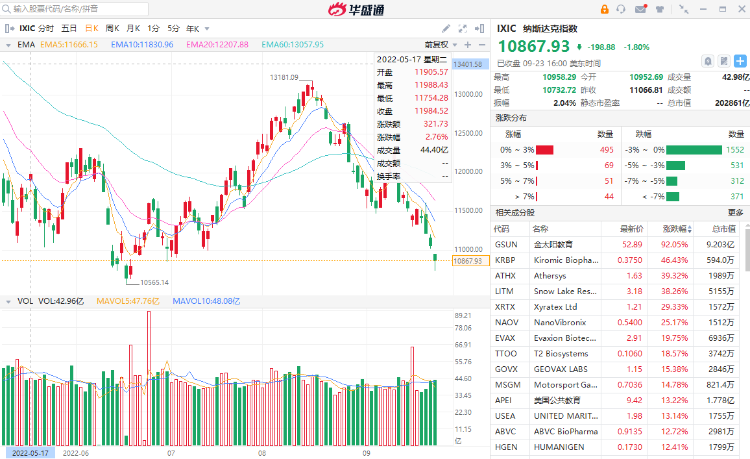The image size is (750, 459).
Task: Toggle fullscreen chart expand icon
Action: pos(463,29)
